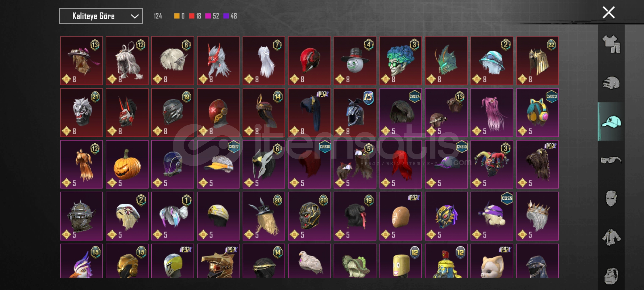Open the face mask category icon

[x=611, y=199]
